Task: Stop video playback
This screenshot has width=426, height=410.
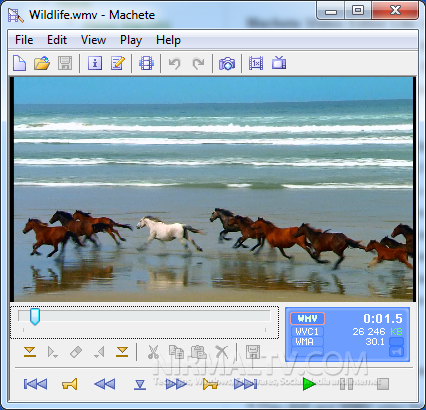Action: (x=383, y=384)
